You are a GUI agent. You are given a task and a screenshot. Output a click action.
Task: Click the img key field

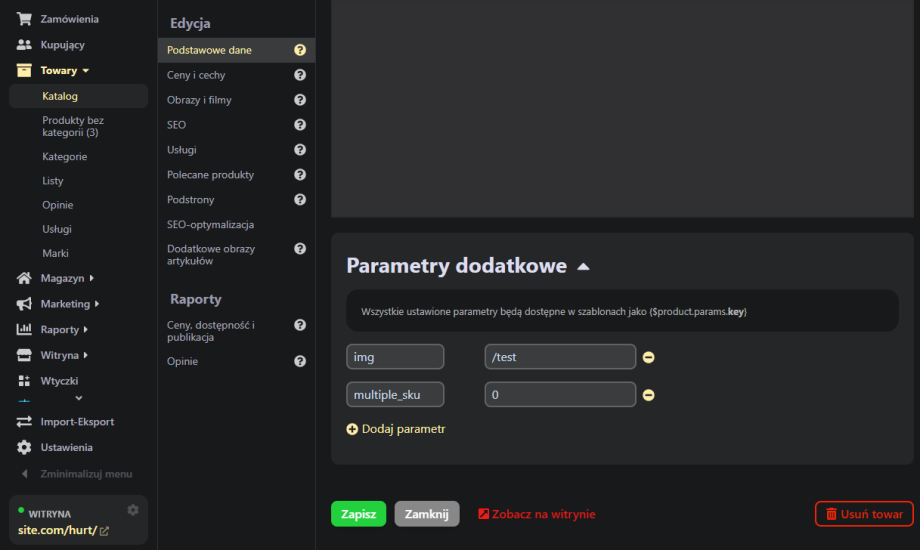pos(395,357)
